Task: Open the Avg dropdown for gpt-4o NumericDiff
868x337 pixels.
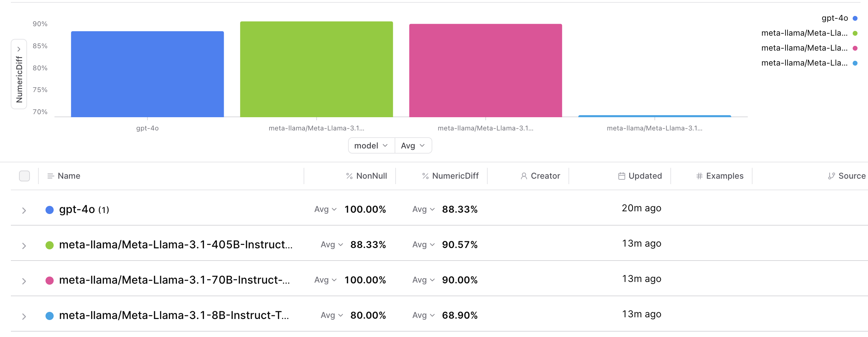Action: (423, 209)
